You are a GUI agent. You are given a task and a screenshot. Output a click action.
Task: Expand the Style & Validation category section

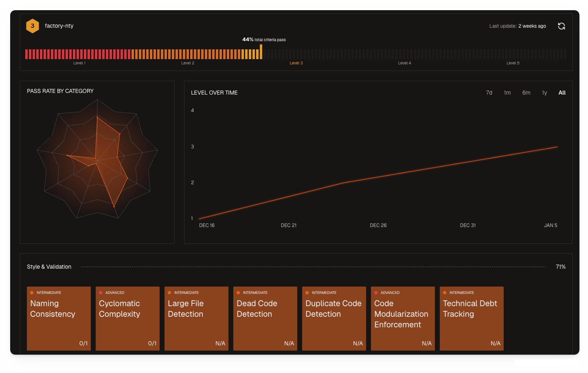[49, 267]
